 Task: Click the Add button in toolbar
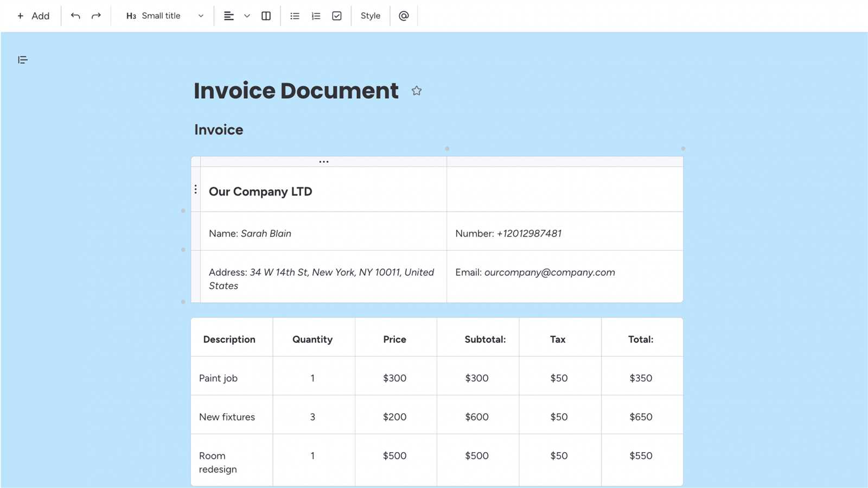[x=33, y=16]
